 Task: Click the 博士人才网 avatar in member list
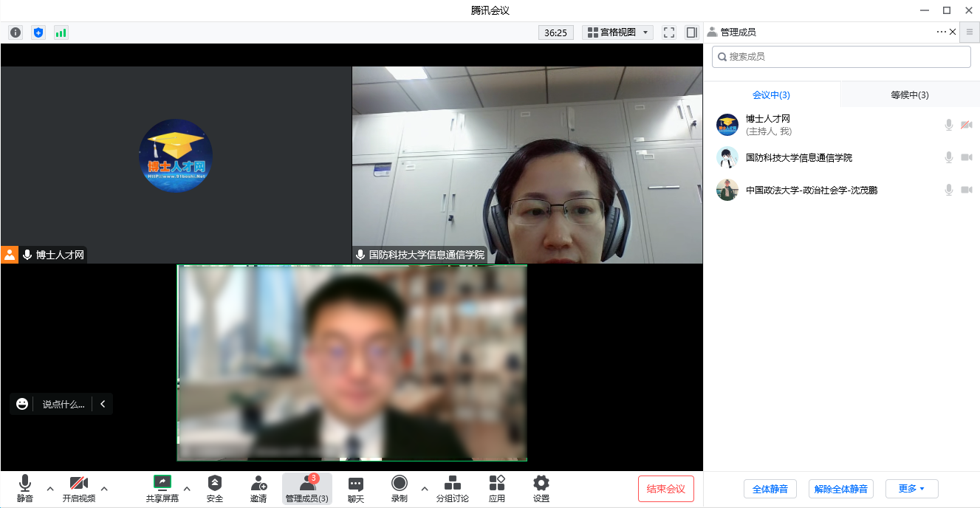click(x=727, y=125)
